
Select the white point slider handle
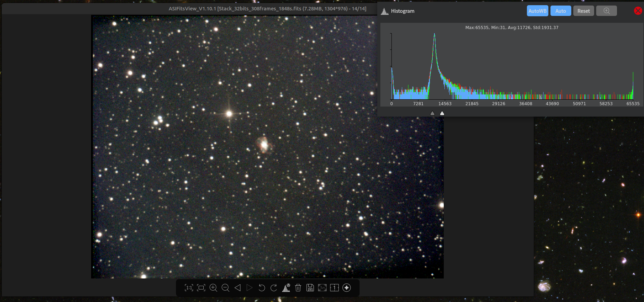pos(442,113)
